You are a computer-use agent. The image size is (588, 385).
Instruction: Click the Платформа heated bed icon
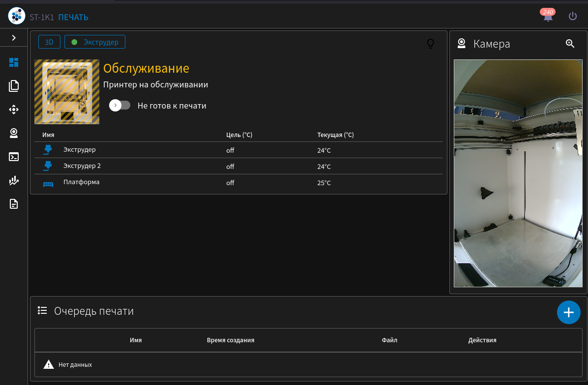point(48,184)
